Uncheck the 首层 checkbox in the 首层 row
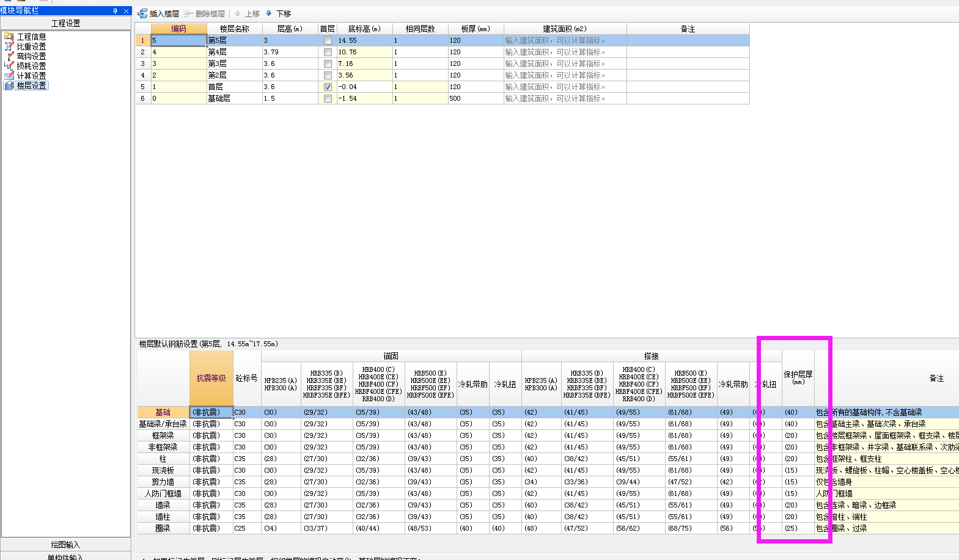This screenshot has width=959, height=560. pyautogui.click(x=328, y=87)
